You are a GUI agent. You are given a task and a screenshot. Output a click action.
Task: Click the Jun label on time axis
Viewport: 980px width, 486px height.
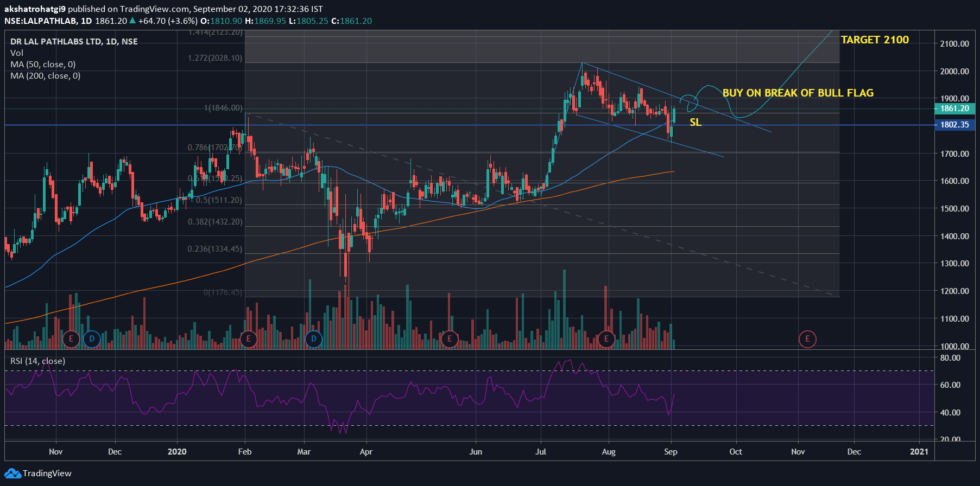pos(476,451)
